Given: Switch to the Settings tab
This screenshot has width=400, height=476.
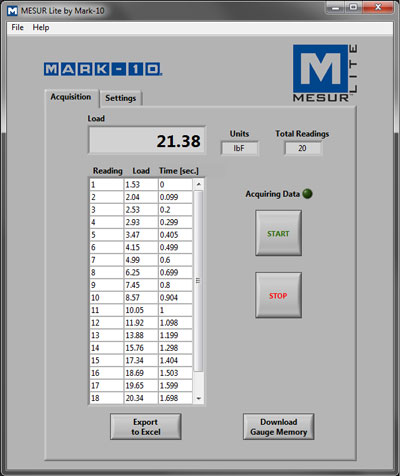Looking at the screenshot, I should point(121,98).
